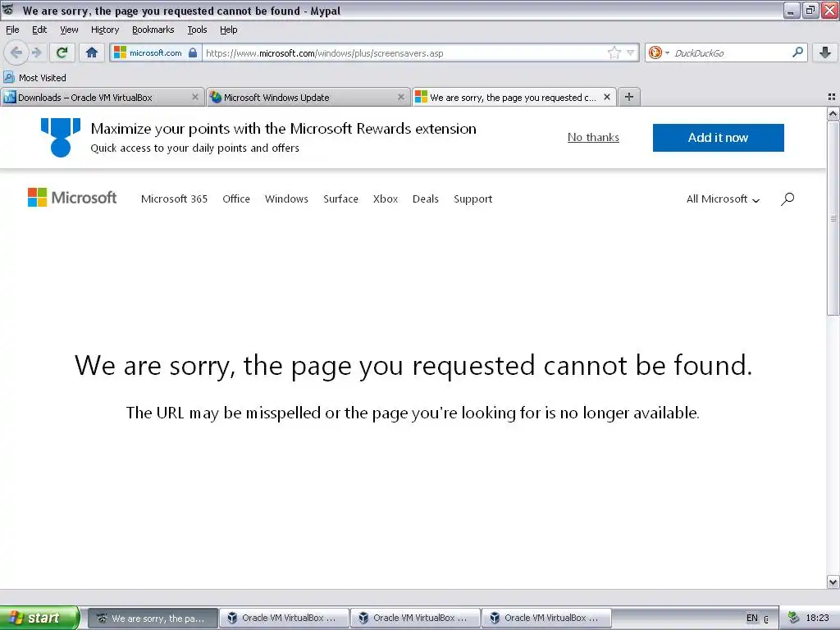The image size is (840, 630).
Task: Click the Microsoft Rewards medal icon
Action: (61, 138)
